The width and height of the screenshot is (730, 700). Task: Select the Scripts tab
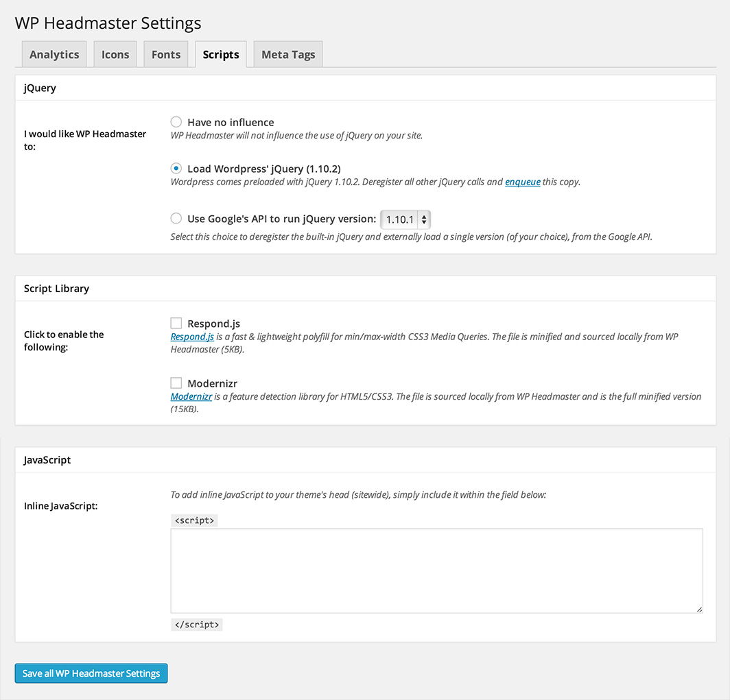tap(221, 55)
